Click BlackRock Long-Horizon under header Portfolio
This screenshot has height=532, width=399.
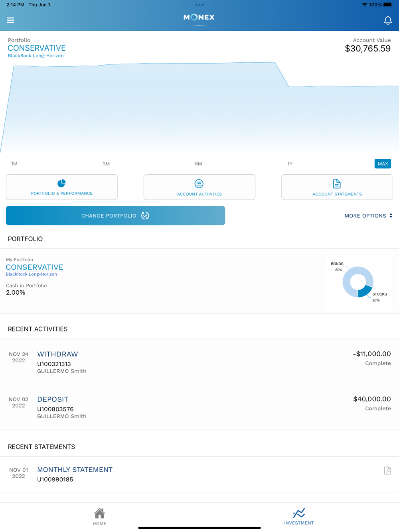36,56
